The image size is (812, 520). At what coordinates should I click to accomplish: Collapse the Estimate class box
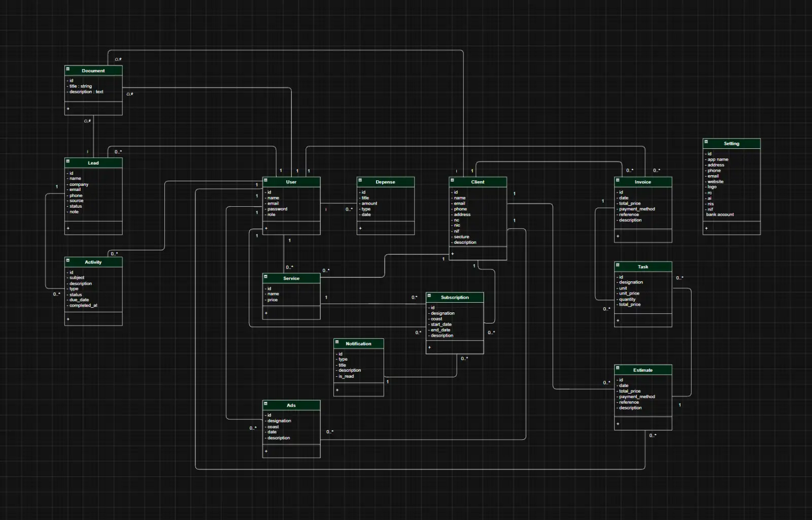coord(617,368)
